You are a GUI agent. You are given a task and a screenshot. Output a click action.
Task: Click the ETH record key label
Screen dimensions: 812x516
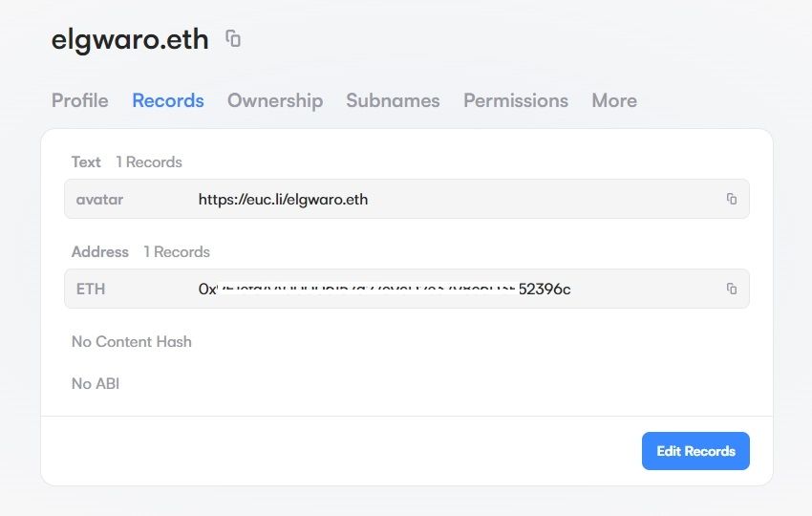tap(91, 289)
